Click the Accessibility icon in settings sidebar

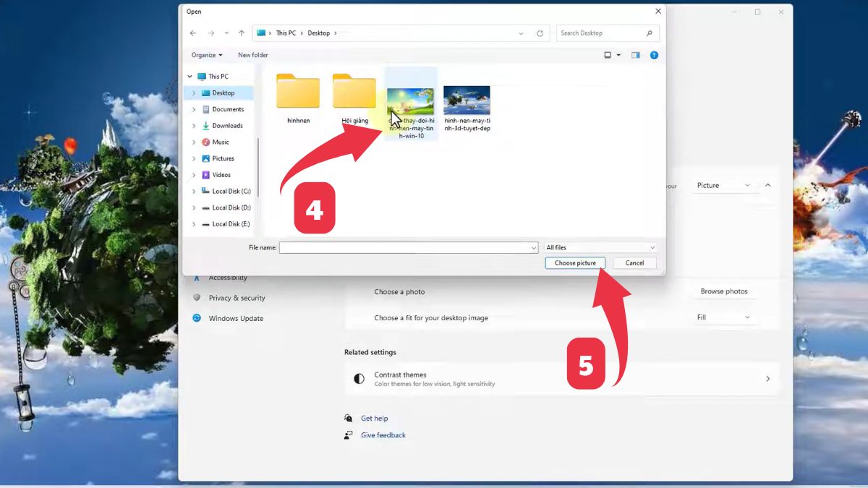click(x=196, y=277)
